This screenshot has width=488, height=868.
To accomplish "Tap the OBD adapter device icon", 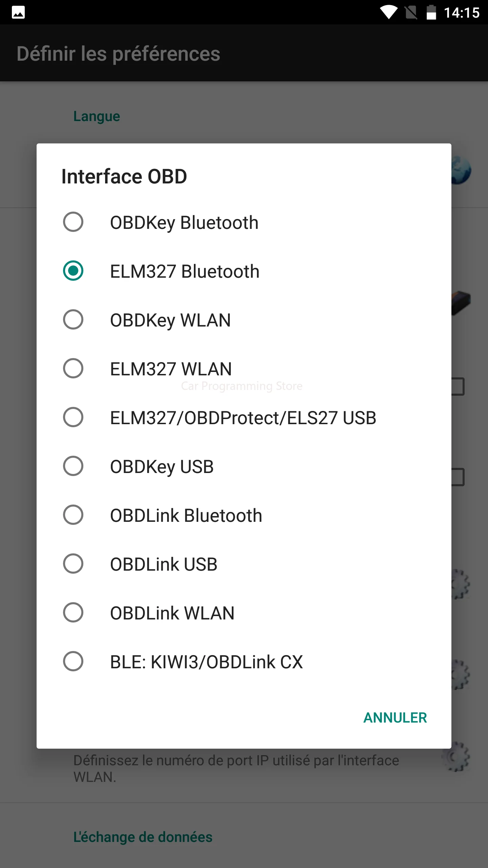I will coord(461,302).
